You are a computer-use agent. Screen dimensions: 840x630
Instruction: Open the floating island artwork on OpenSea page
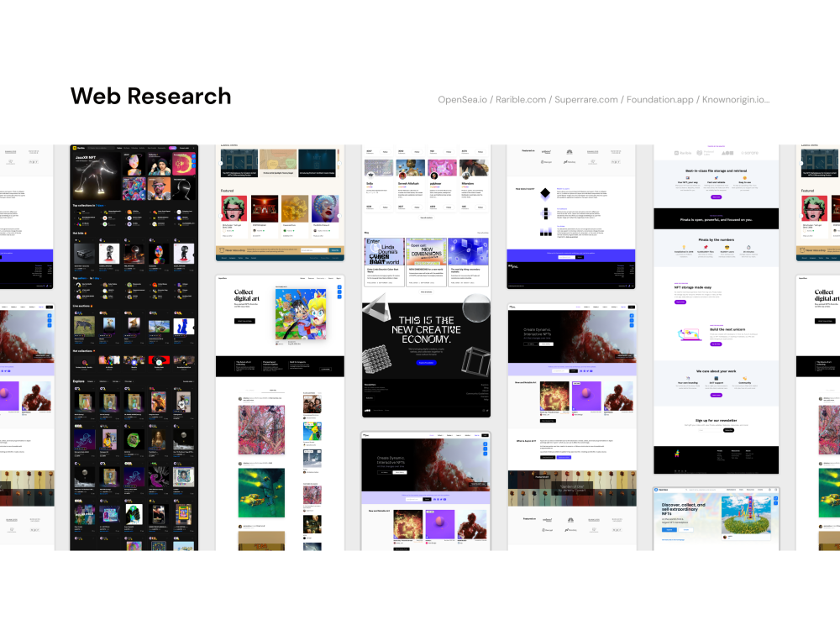[x=746, y=514]
